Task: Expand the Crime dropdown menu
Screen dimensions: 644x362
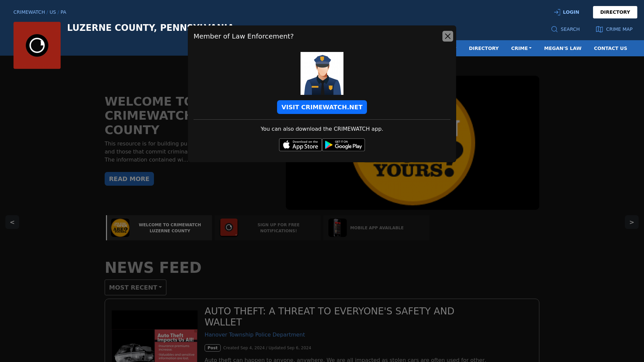Action: [521, 48]
